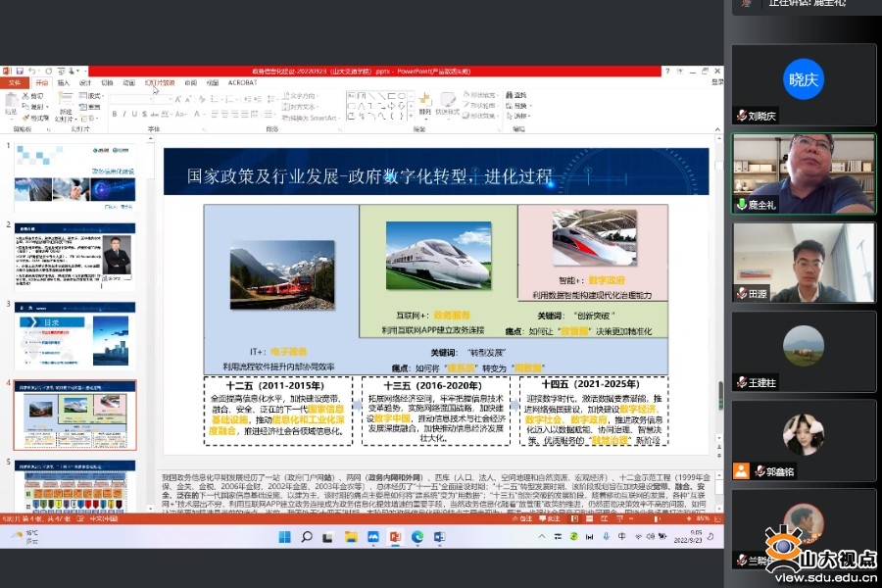
Task: Toggle Underline formatting
Action: [x=134, y=115]
